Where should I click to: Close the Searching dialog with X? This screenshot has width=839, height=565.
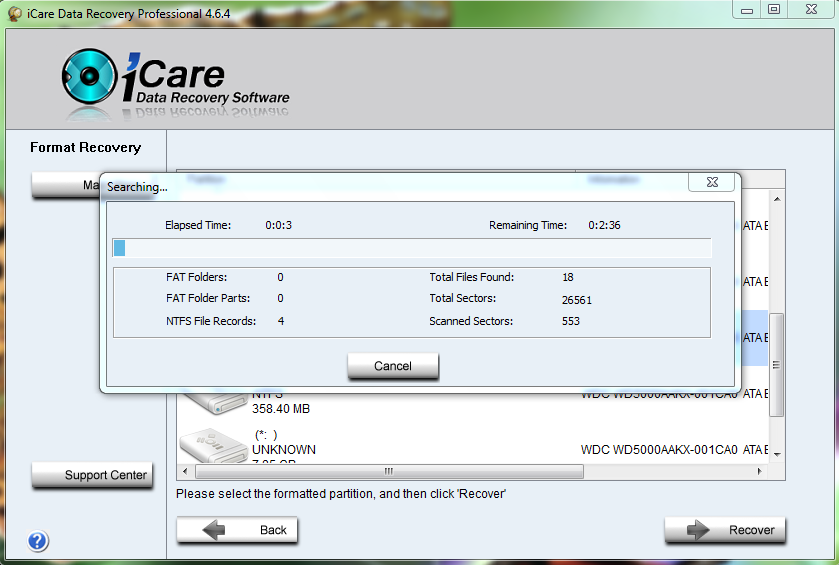click(x=712, y=182)
